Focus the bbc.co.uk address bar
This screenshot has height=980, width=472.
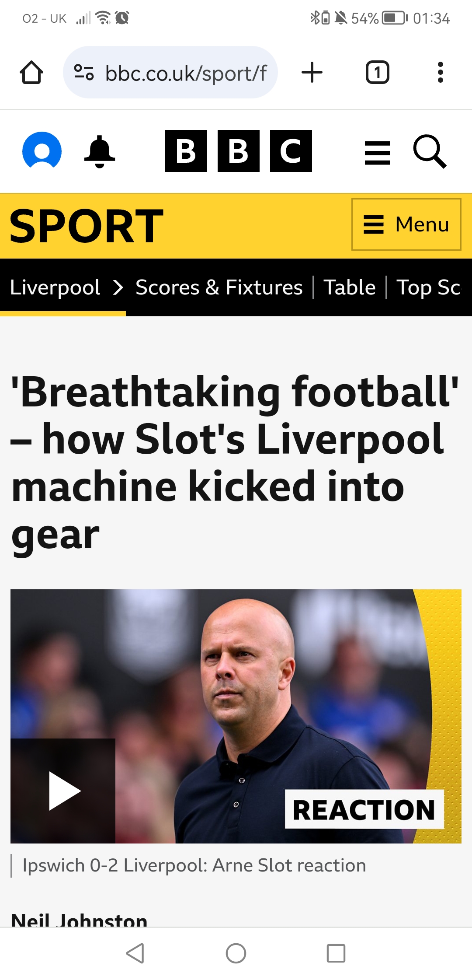point(186,73)
